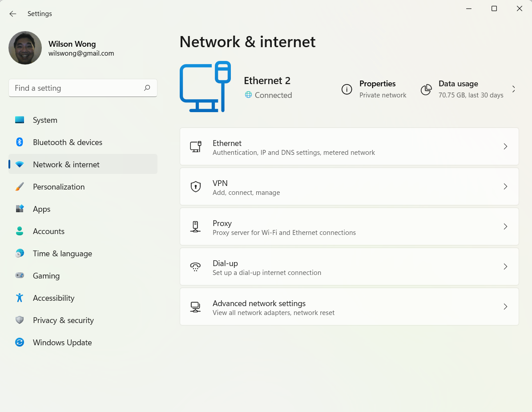The width and height of the screenshot is (532, 412).
Task: Click the Wi-Fi icon beside Network & internet
Action: pos(20,165)
